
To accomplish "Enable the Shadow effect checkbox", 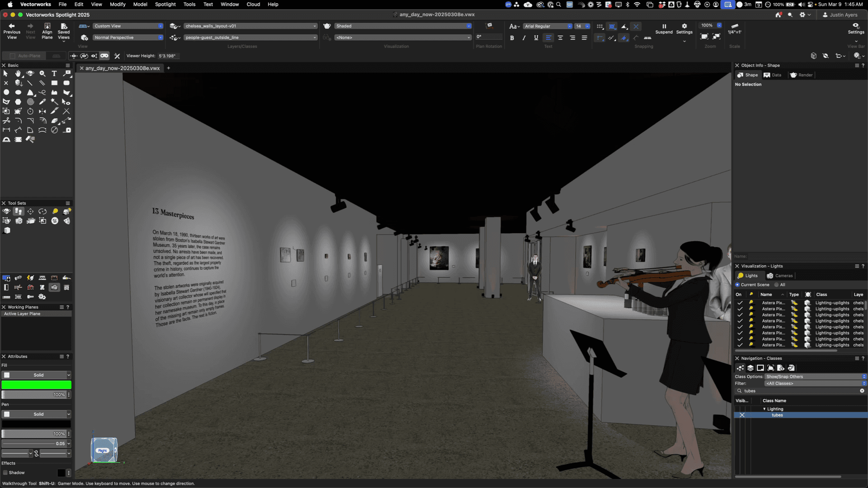I will click(x=5, y=473).
